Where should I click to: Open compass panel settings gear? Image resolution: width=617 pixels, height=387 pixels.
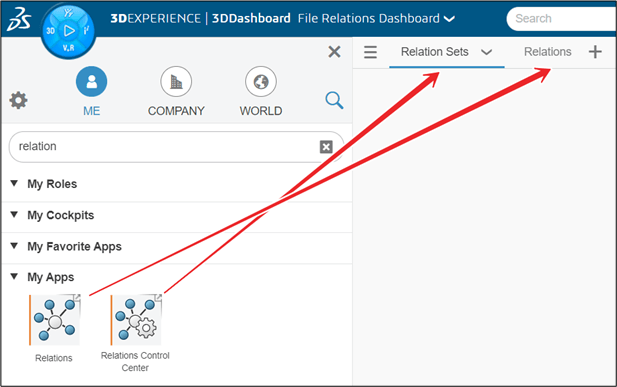pyautogui.click(x=18, y=100)
